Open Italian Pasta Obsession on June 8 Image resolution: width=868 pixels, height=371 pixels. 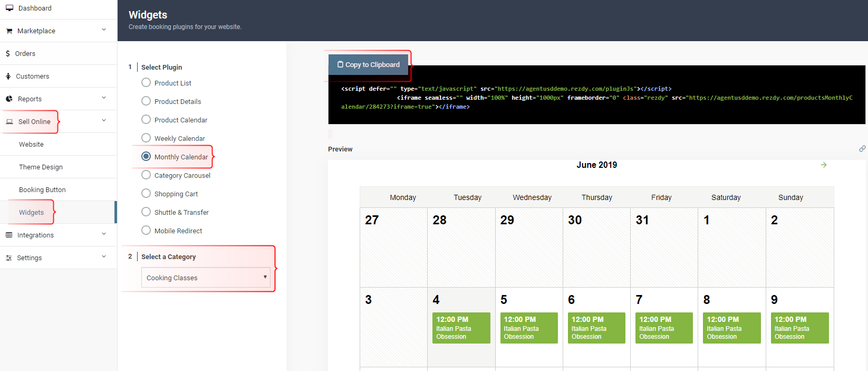[x=732, y=328]
